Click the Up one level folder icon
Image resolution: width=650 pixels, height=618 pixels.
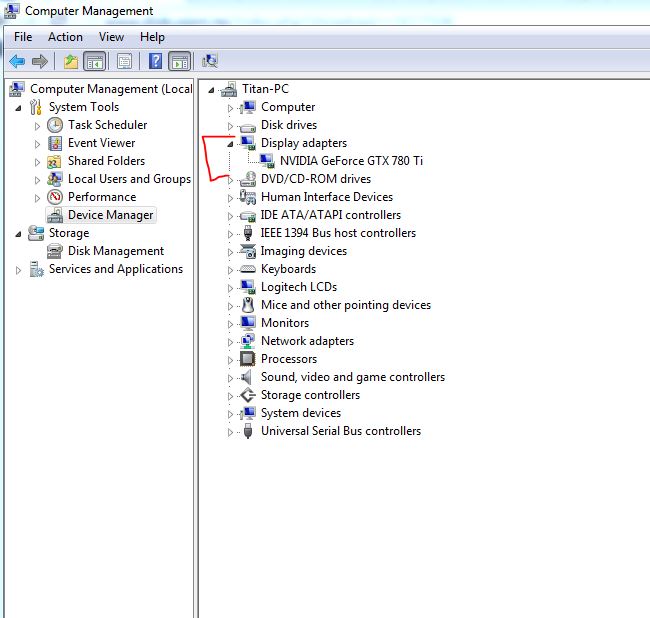pyautogui.click(x=70, y=61)
